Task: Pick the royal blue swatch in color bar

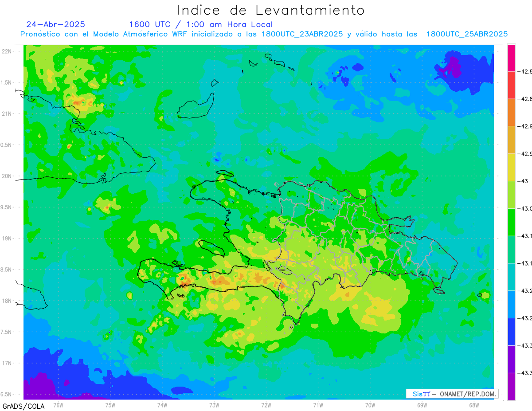Action: click(x=511, y=331)
